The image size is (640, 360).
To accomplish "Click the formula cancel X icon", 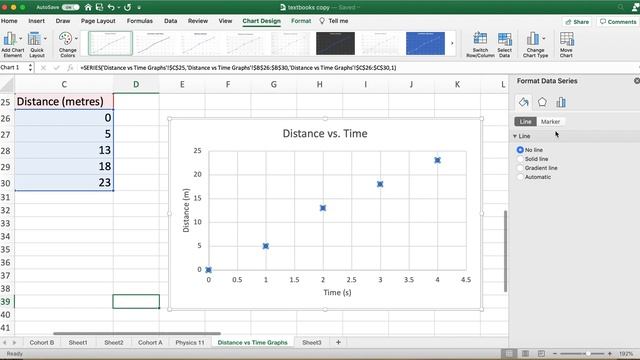I will coord(43,68).
